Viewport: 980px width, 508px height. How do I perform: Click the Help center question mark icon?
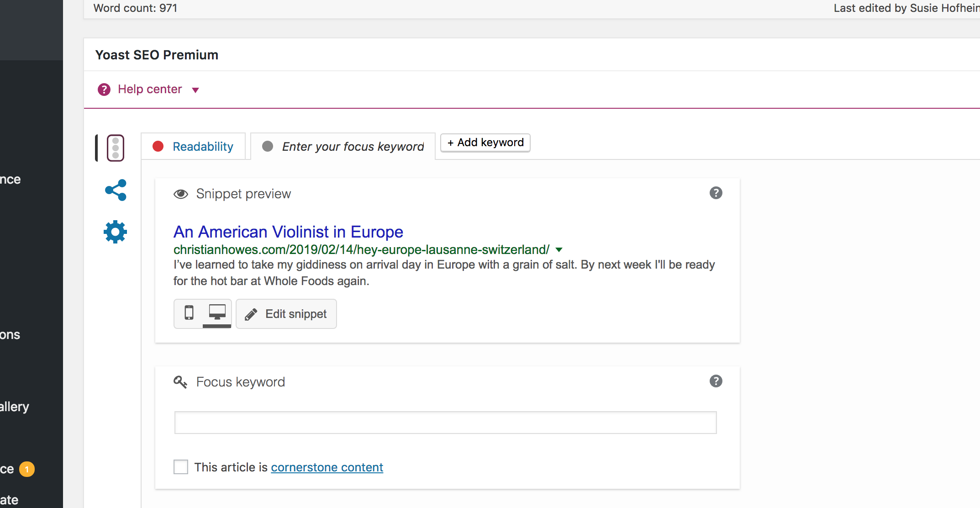coord(104,90)
